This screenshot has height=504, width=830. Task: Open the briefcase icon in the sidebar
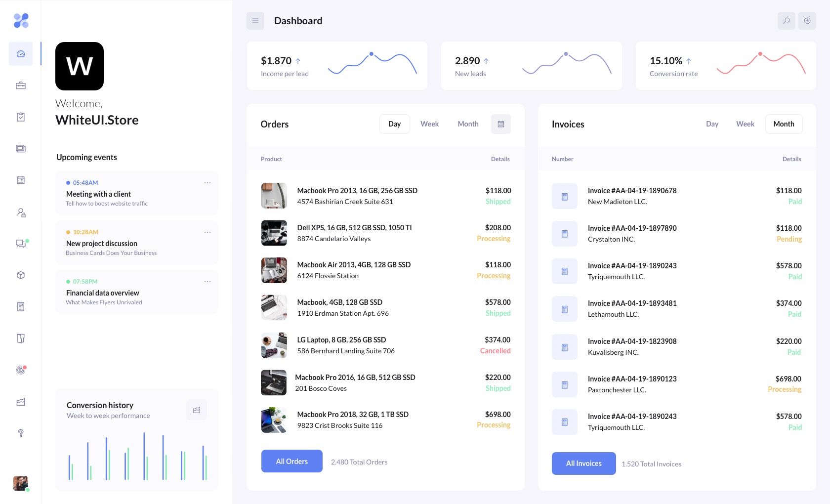coord(21,85)
